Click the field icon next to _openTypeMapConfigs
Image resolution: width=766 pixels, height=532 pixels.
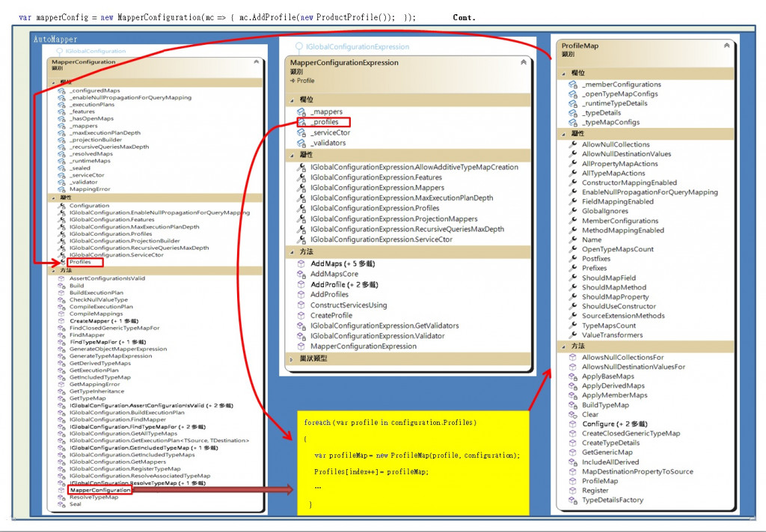[x=572, y=94]
